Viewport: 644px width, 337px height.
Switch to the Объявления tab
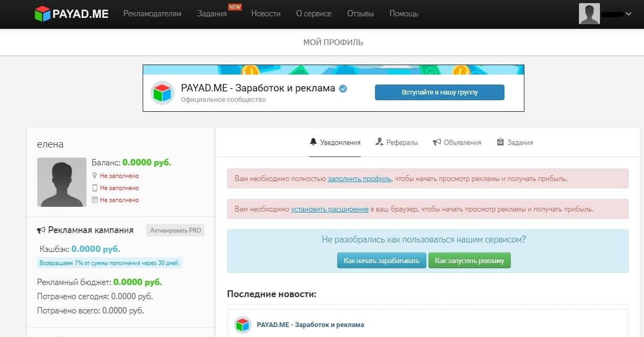click(457, 142)
